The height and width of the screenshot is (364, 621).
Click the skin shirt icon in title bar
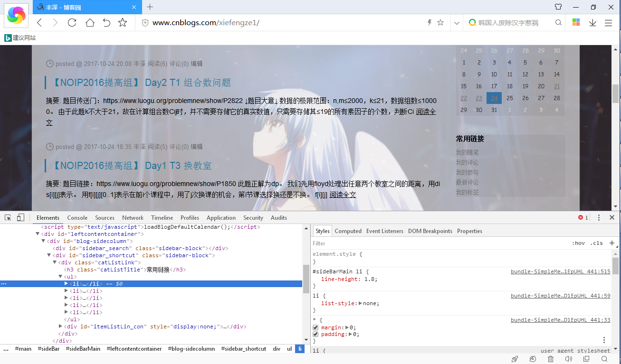click(558, 7)
